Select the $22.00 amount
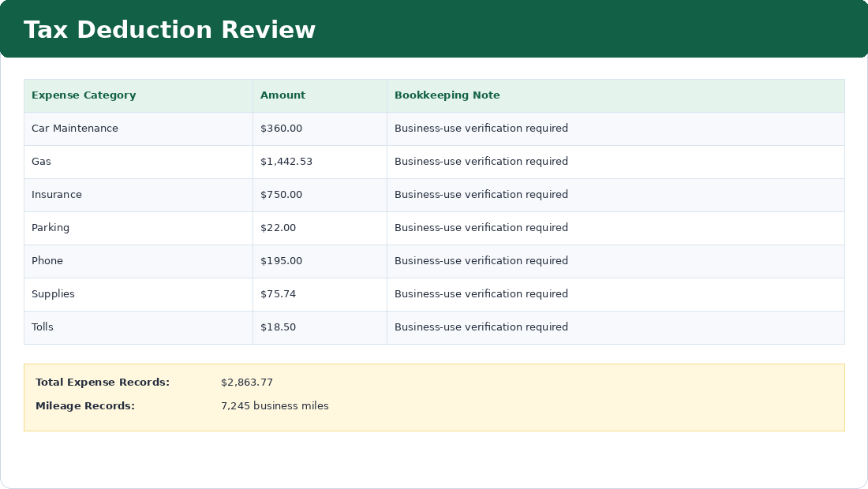868x489 pixels. pos(278,228)
